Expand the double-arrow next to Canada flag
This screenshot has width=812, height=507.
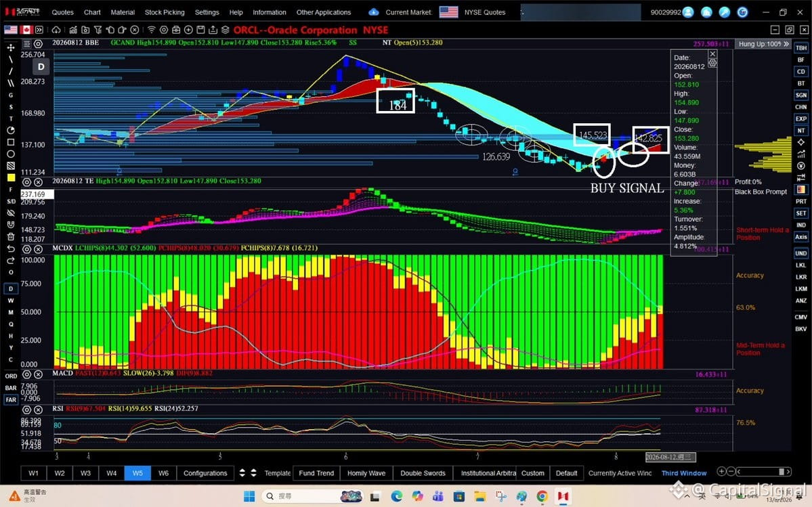tap(39, 30)
